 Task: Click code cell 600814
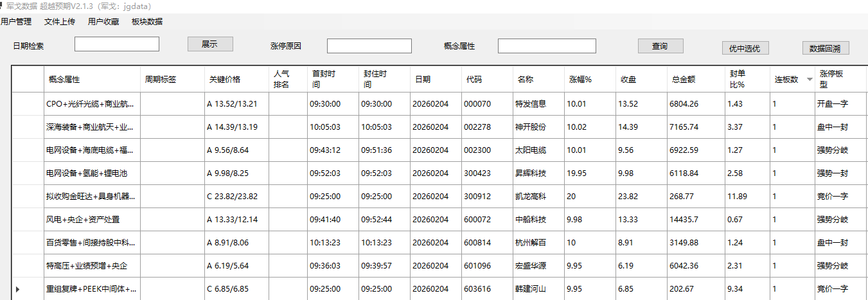[x=487, y=243]
